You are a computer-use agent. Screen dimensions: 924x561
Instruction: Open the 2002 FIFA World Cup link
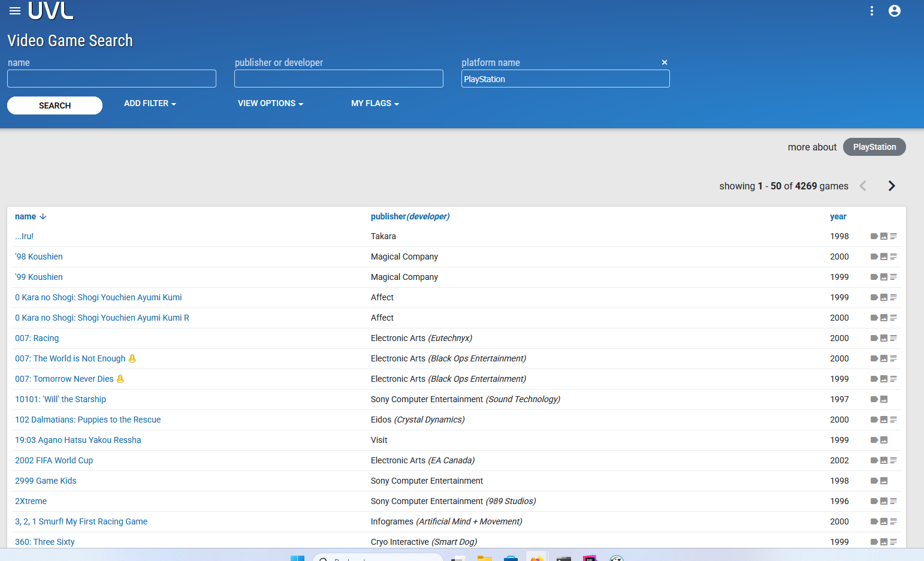pos(54,460)
